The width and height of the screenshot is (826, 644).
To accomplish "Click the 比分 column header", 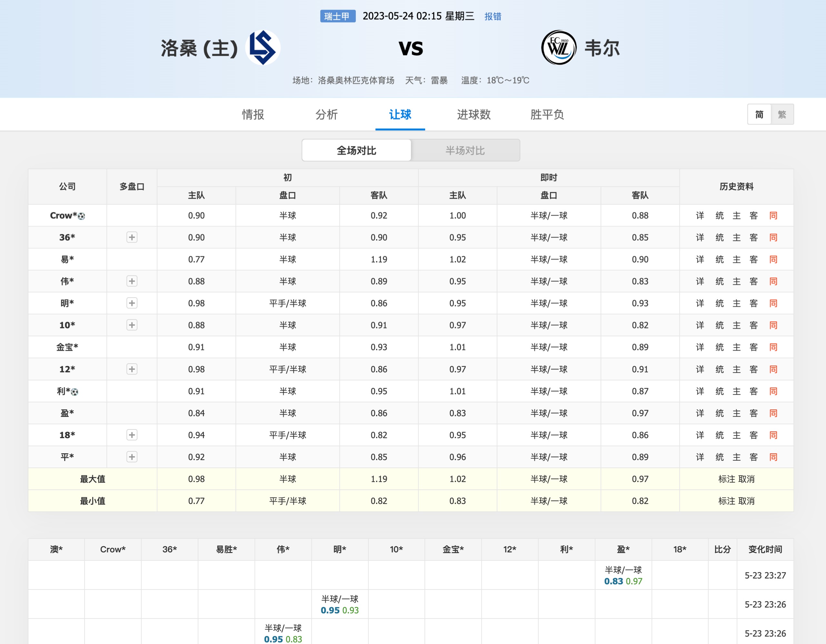I will 722,549.
